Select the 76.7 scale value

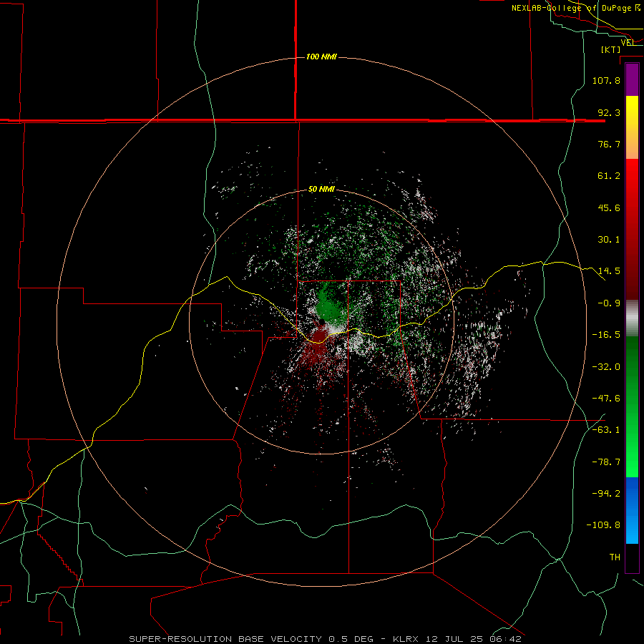pyautogui.click(x=609, y=144)
